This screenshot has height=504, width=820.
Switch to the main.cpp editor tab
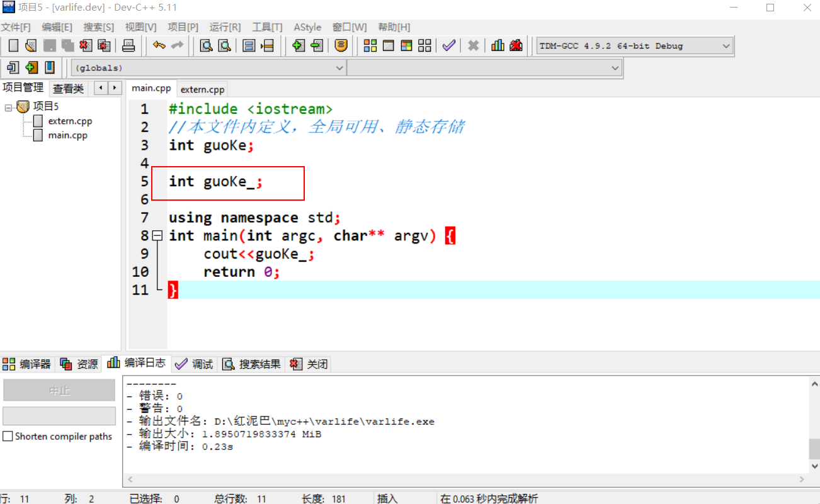point(151,88)
